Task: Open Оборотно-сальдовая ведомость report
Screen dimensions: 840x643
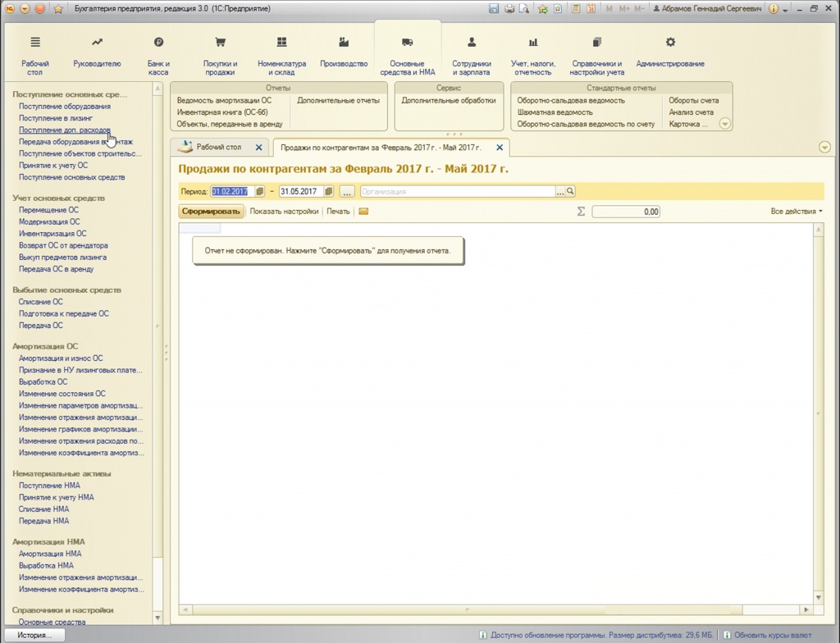Action: (x=571, y=100)
